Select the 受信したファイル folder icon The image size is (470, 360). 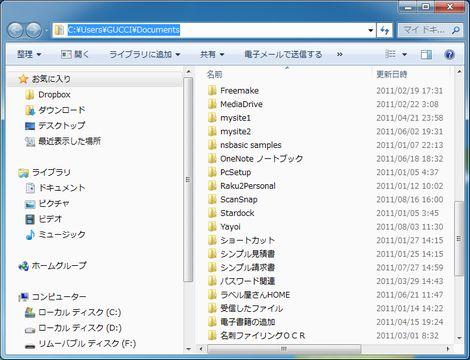click(x=212, y=308)
